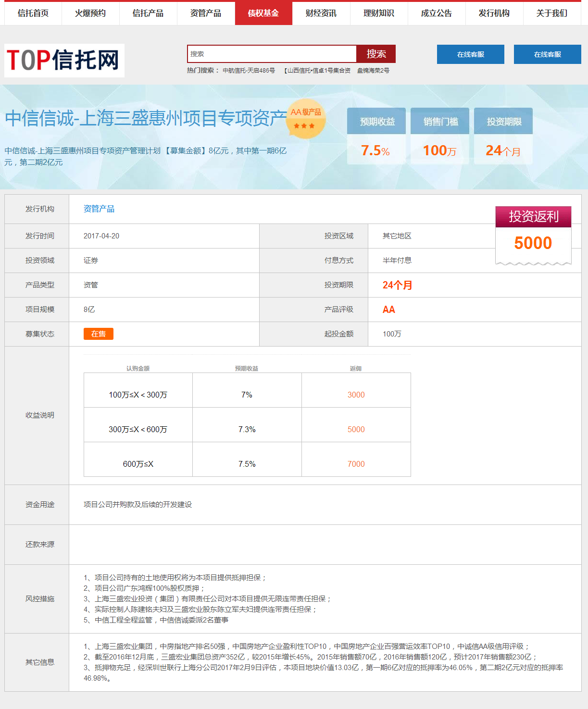
Task: Click the product title 中信信诚-上海三盛惠州项目
Action: (146, 118)
